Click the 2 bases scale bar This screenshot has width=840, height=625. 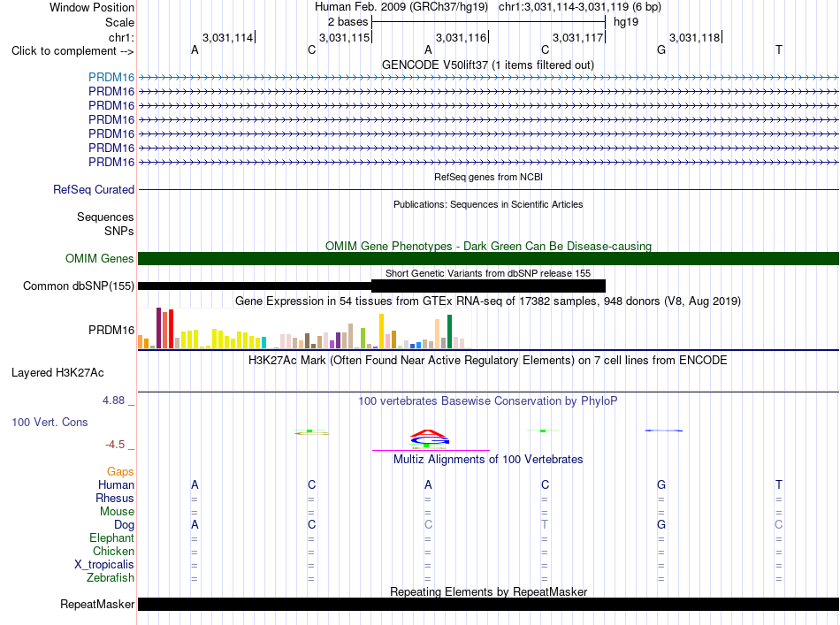pyautogui.click(x=489, y=22)
